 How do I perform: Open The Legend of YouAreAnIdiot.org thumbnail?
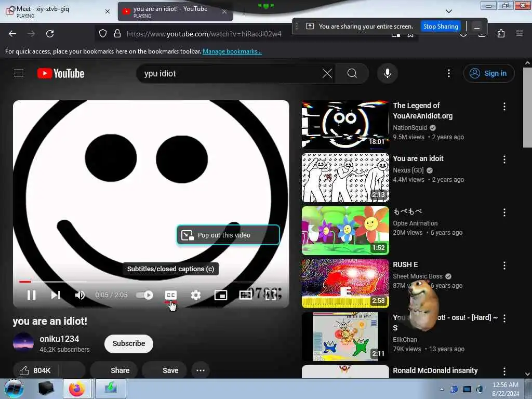345,125
